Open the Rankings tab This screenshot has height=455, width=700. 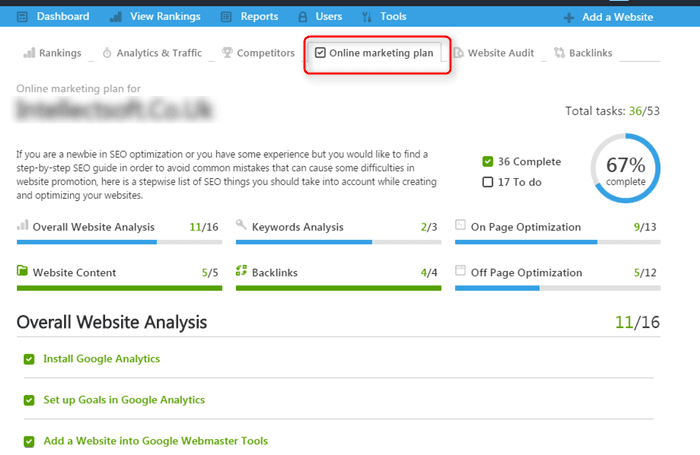tap(52, 53)
